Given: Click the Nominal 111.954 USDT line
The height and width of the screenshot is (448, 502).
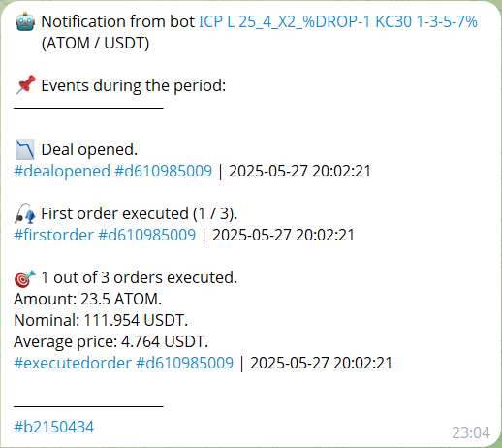Looking at the screenshot, I should [x=101, y=320].
